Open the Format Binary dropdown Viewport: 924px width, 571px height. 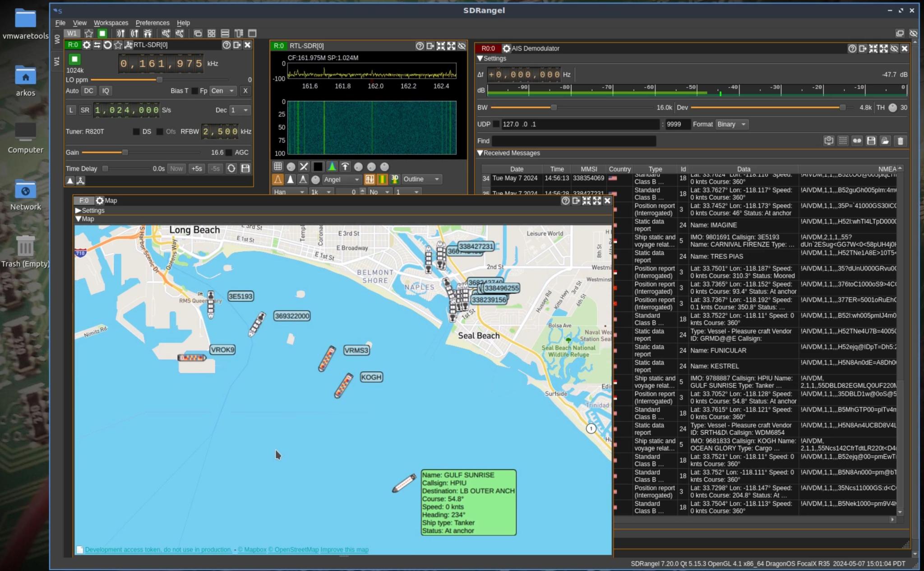click(x=732, y=124)
